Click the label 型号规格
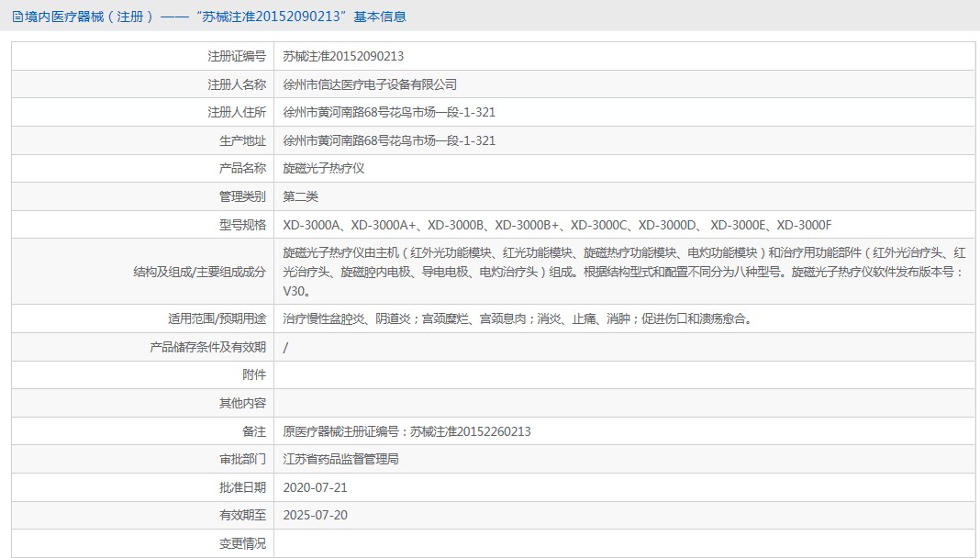 242,225
